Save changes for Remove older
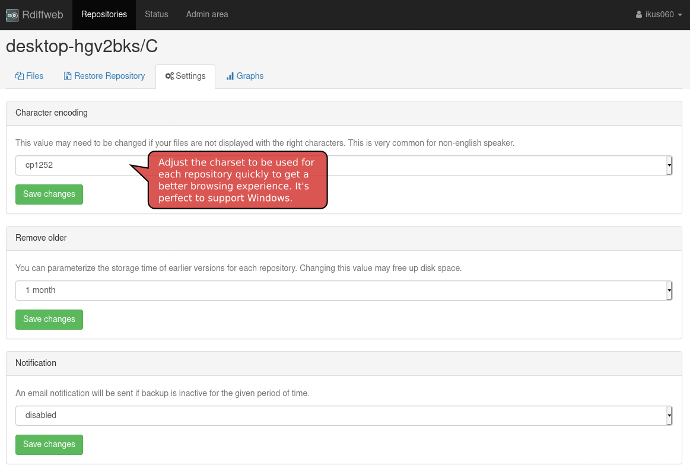Screen dimensions: 690x472 tap(49, 319)
